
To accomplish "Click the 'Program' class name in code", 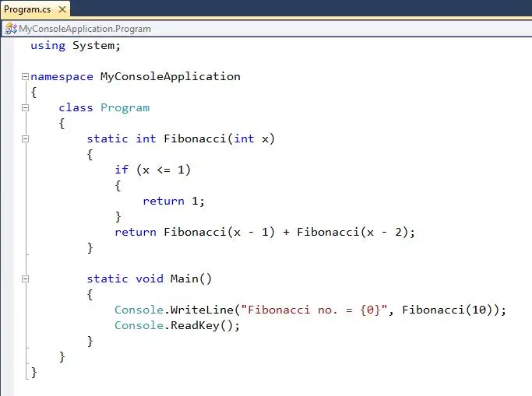I will pyautogui.click(x=125, y=107).
